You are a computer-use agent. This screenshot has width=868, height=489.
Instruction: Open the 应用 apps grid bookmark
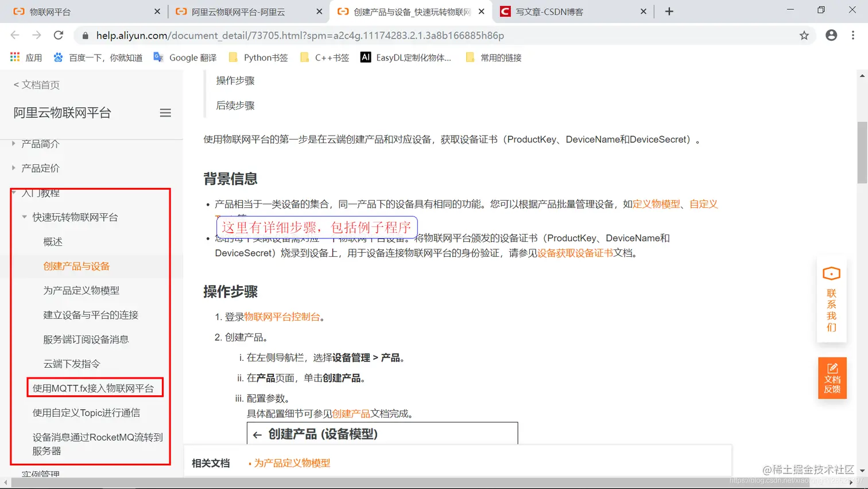click(26, 57)
